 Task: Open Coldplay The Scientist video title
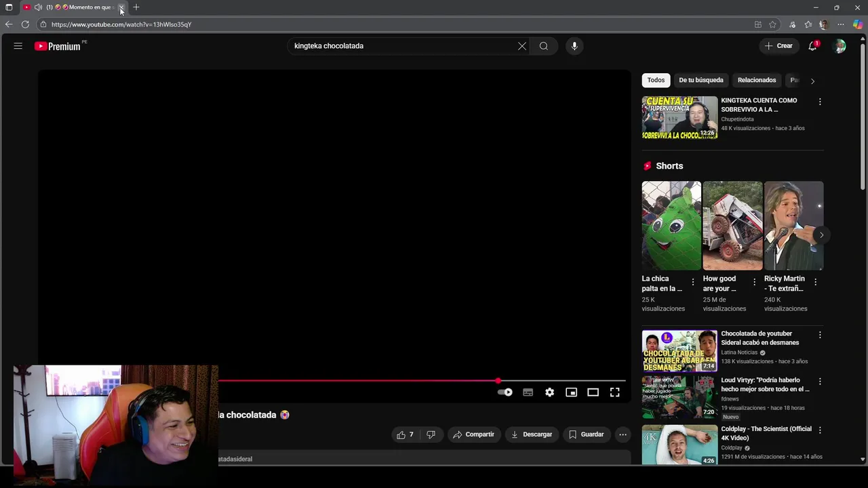(766, 434)
